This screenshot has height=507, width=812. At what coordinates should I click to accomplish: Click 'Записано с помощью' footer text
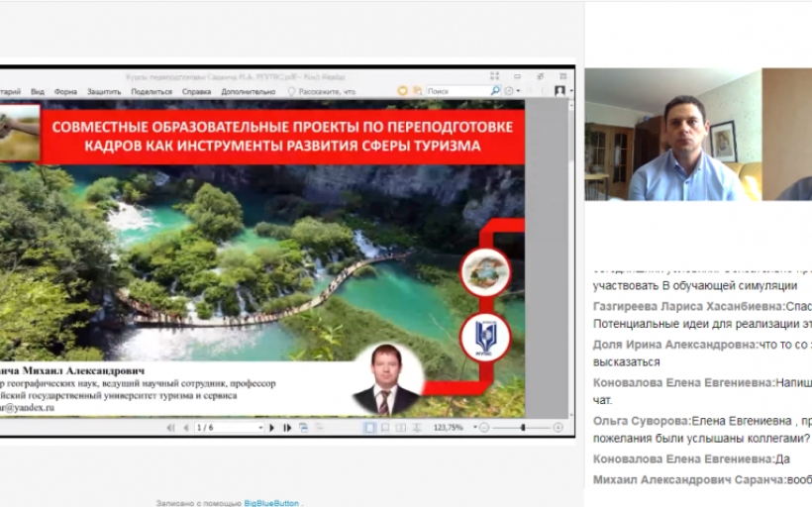(199, 503)
